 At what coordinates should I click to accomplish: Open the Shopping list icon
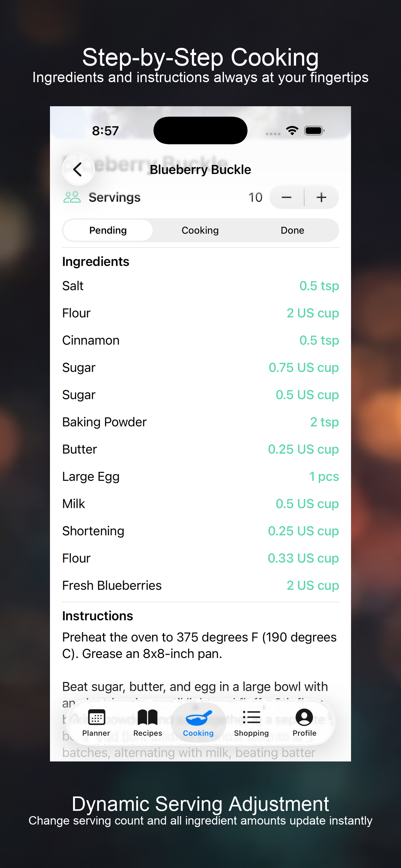(251, 717)
